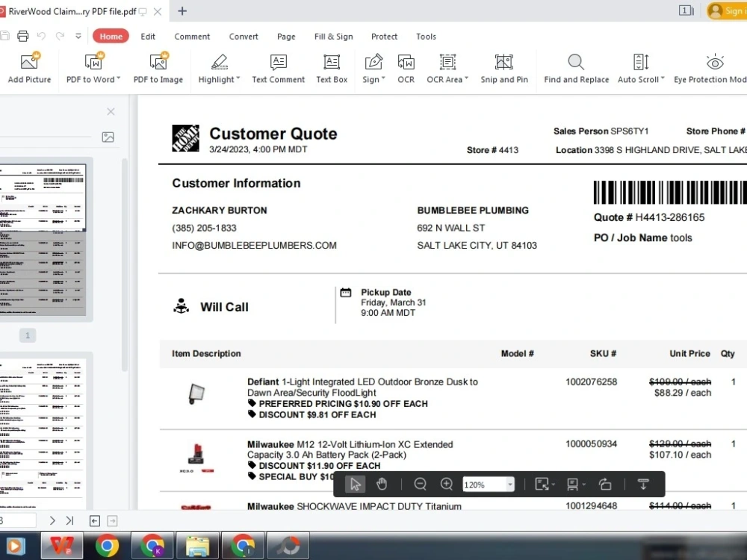747x560 pixels.
Task: Go to the next page arrow
Action: (x=52, y=521)
